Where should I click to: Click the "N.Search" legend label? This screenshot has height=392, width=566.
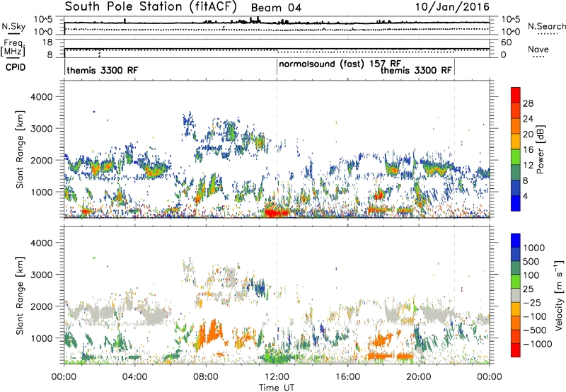(546, 26)
